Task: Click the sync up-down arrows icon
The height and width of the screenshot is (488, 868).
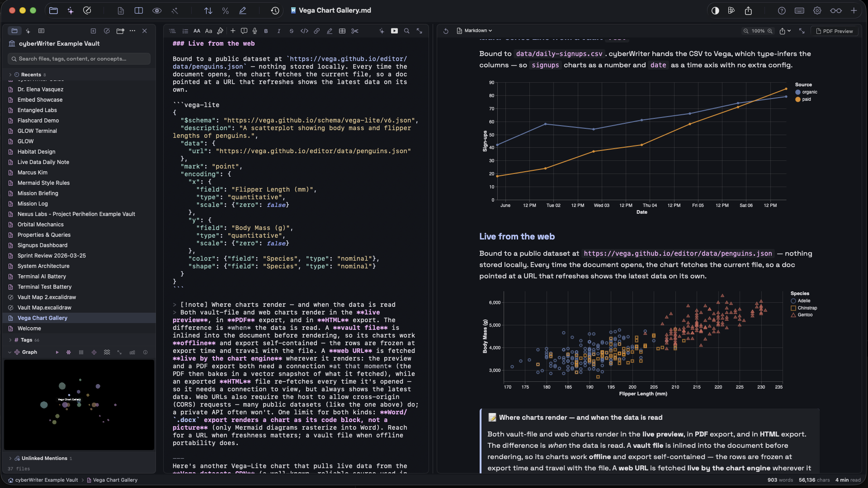Action: point(208,10)
